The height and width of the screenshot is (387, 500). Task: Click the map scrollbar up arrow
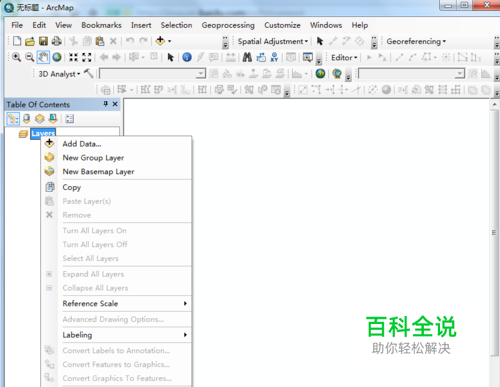pyautogui.click(x=494, y=104)
